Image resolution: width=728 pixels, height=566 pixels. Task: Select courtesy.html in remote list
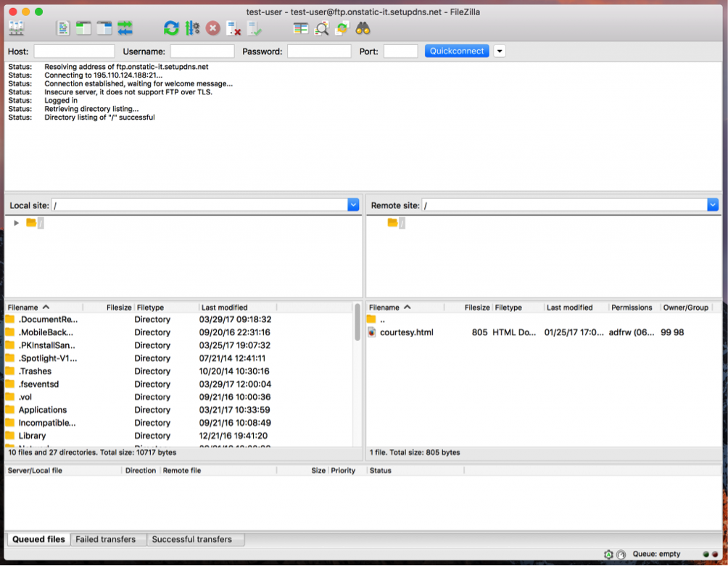pyautogui.click(x=543, y=332)
